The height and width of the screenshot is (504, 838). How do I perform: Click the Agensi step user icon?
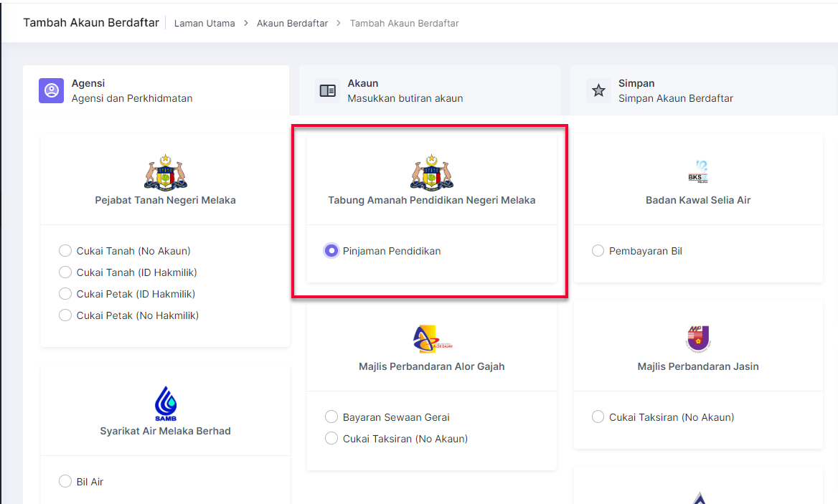(x=52, y=91)
